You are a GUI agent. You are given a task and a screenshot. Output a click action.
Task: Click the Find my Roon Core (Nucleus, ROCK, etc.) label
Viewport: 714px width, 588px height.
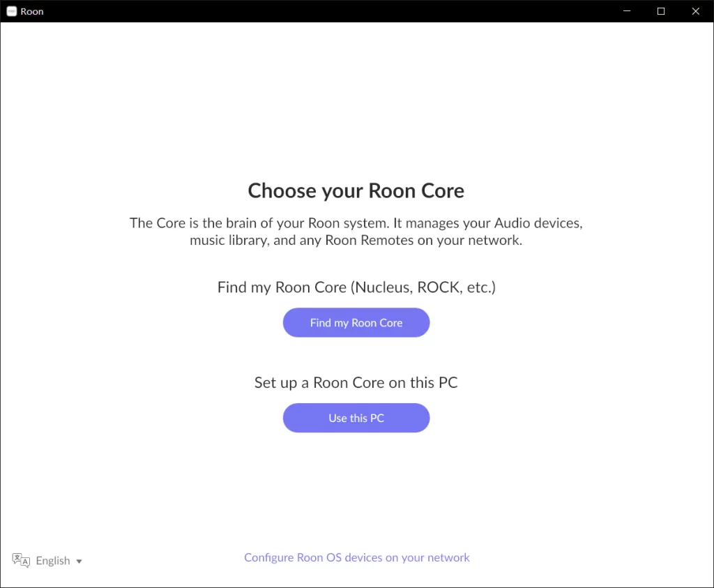tap(356, 287)
